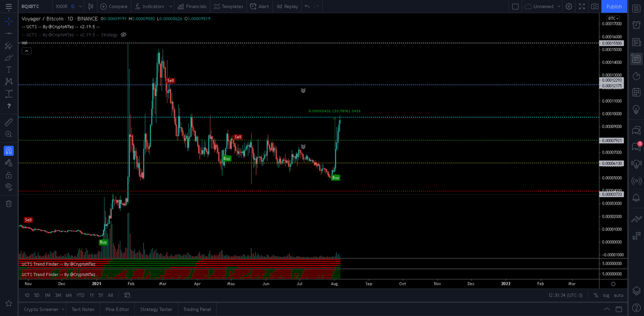Screen dimensions: 644x316
Task: Open the BTC currency selector on the price axis
Action: point(613,18)
